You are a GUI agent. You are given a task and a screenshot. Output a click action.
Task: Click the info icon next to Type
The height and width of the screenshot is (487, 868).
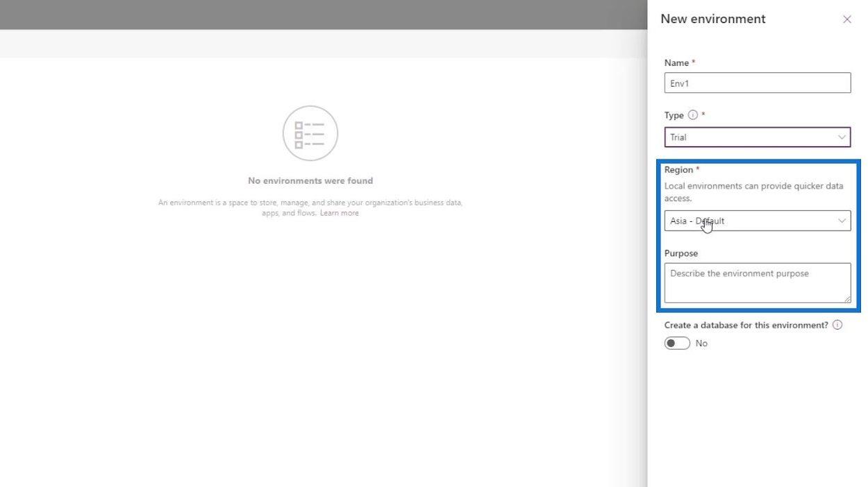pyautogui.click(x=692, y=115)
